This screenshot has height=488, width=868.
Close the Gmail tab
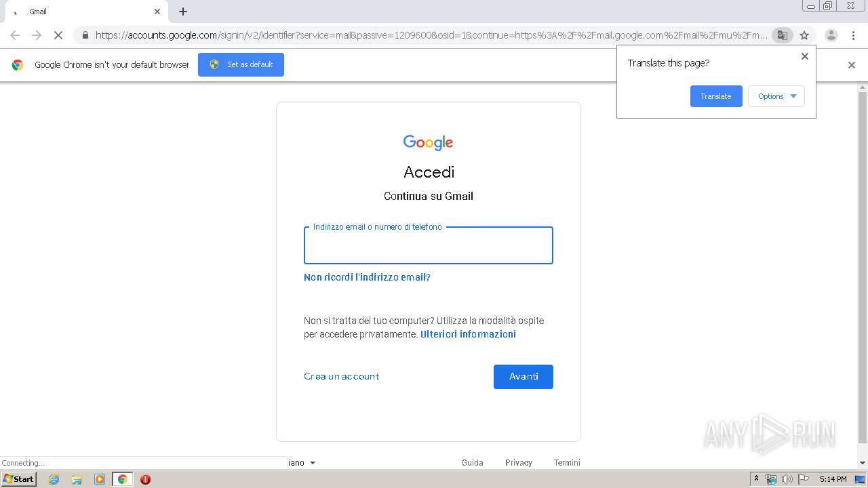(x=157, y=12)
